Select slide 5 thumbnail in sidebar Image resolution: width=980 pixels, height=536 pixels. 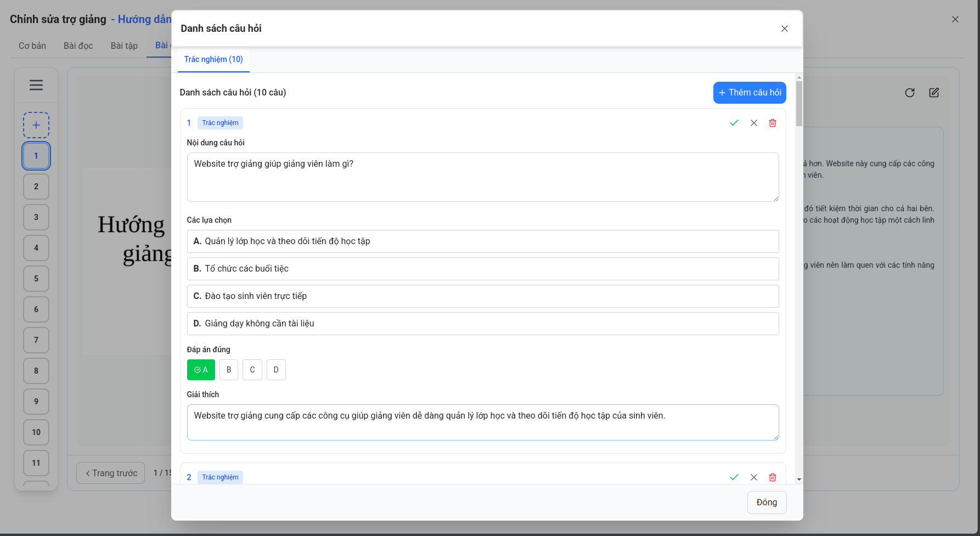(36, 279)
